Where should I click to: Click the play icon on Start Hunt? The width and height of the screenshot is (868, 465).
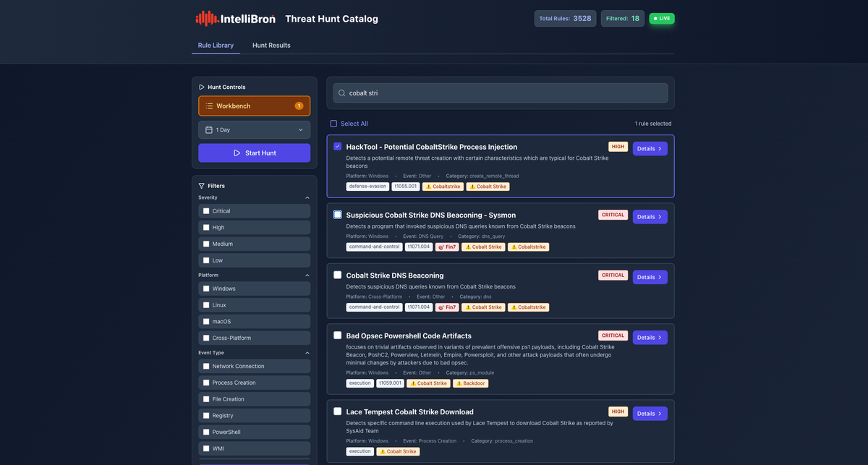tap(237, 153)
